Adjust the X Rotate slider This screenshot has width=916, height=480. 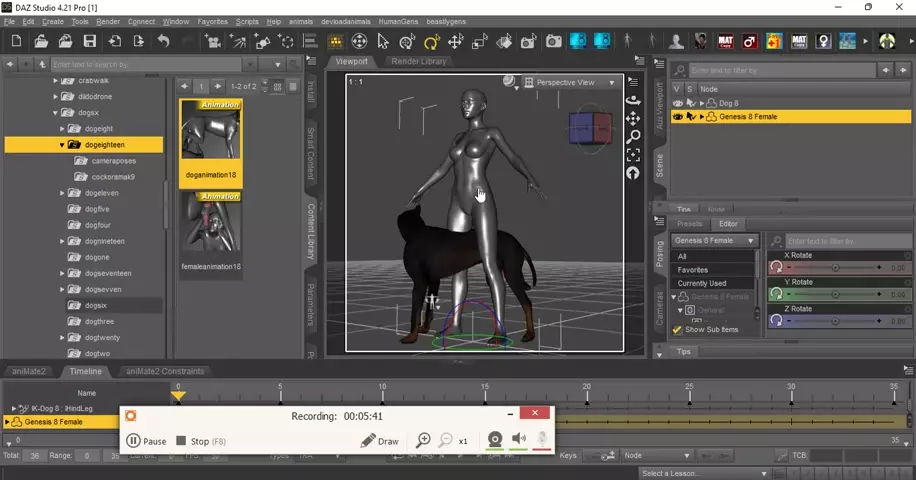click(835, 268)
